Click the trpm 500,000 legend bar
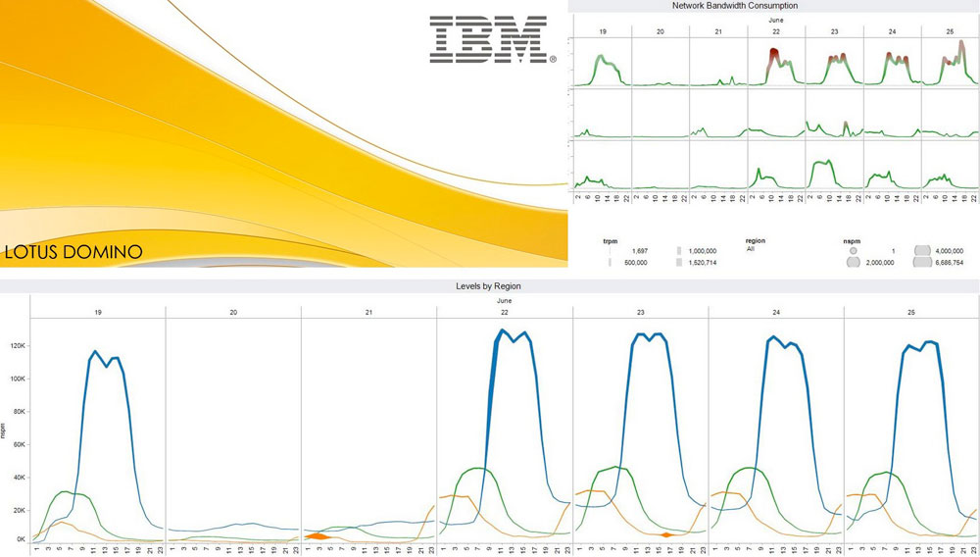Image resolution: width=980 pixels, height=557 pixels. click(610, 263)
